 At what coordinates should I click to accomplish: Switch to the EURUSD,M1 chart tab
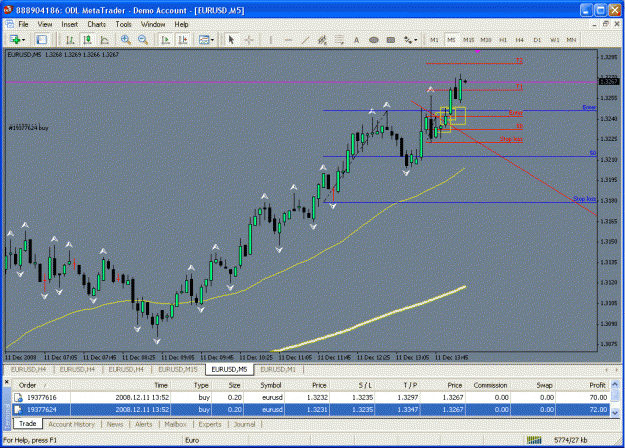(278, 369)
